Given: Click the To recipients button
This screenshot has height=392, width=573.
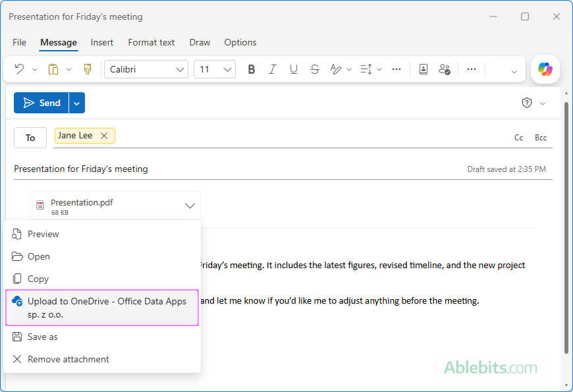Looking at the screenshot, I should (30, 138).
